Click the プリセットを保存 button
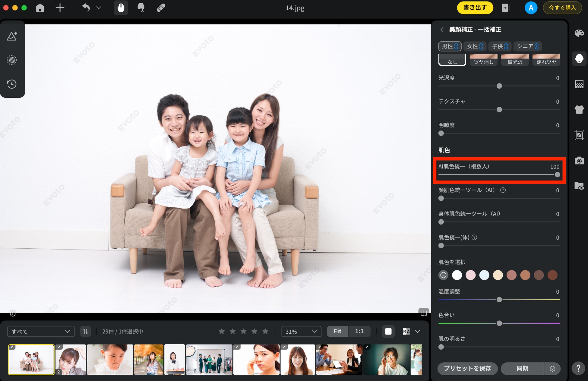 467,368
